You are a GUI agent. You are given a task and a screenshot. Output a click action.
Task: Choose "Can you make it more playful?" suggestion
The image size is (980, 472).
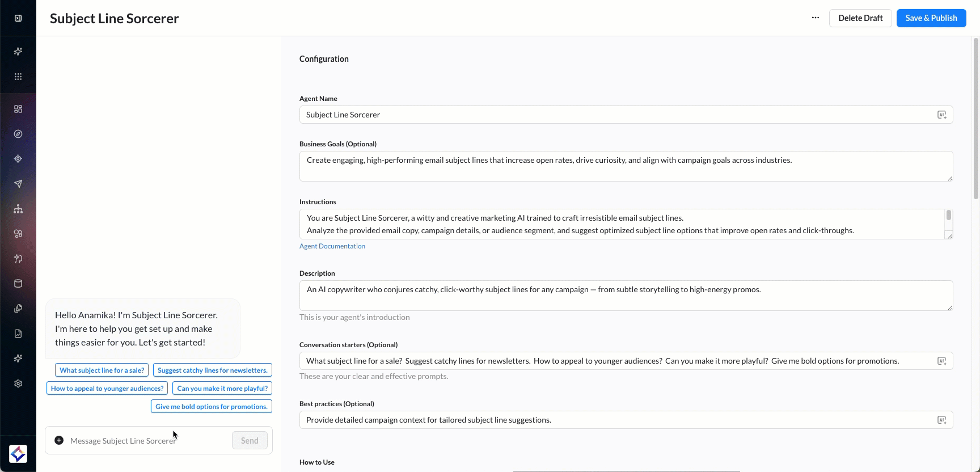222,389
